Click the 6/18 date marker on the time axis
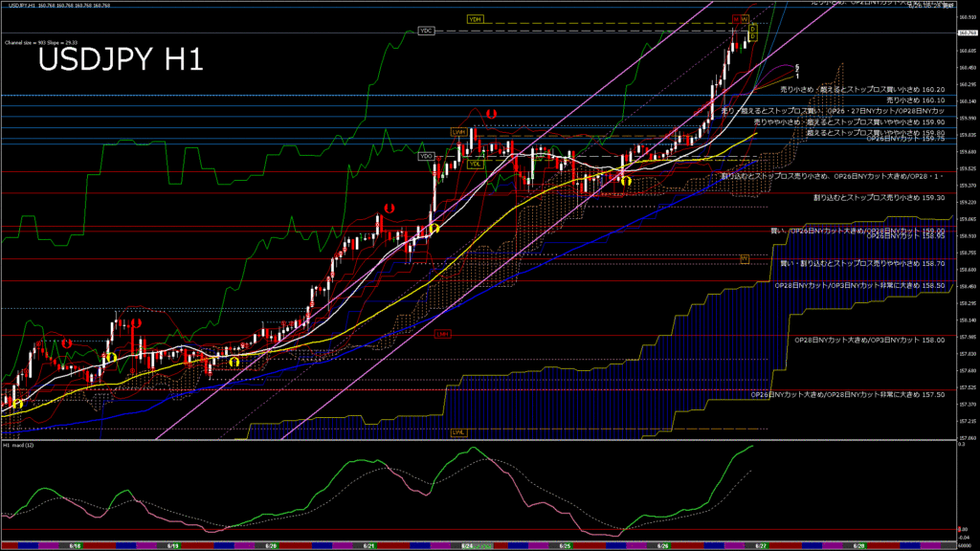 [75, 546]
